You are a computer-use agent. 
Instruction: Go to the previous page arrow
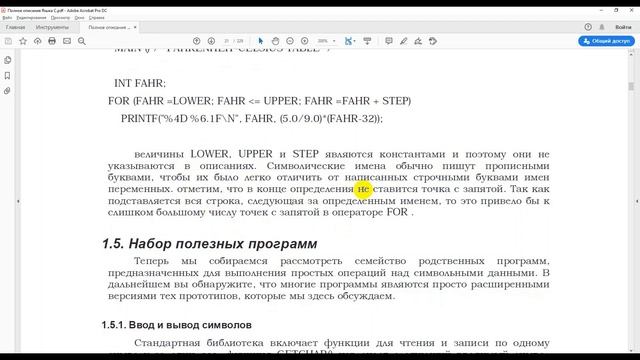[x=196, y=41]
